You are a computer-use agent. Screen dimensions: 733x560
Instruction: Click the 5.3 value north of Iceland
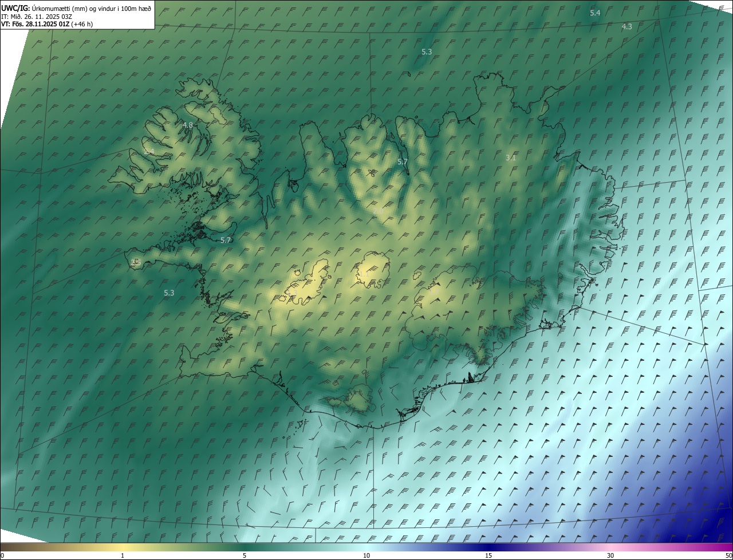427,52
